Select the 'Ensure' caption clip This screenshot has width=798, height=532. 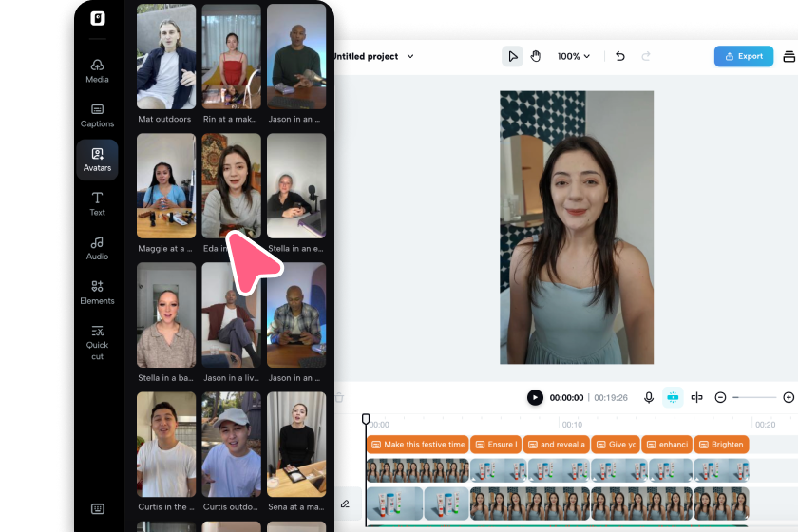click(496, 445)
